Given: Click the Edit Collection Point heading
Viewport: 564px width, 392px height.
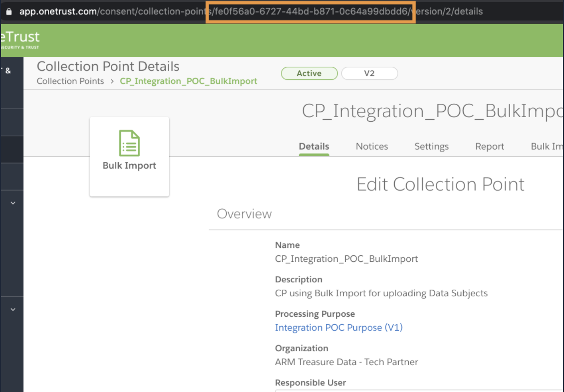Looking at the screenshot, I should tap(440, 184).
